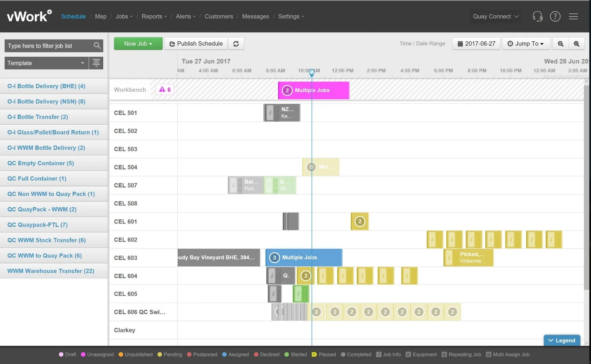Click the search magnifier in job filter
Image resolution: width=591 pixels, height=364 pixels.
pyautogui.click(x=97, y=46)
